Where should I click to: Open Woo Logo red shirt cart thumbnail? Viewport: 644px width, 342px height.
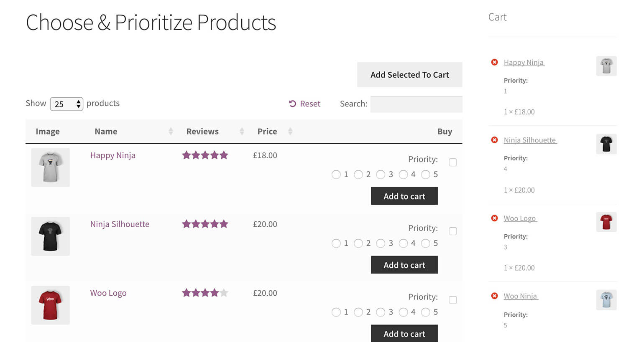tap(606, 222)
